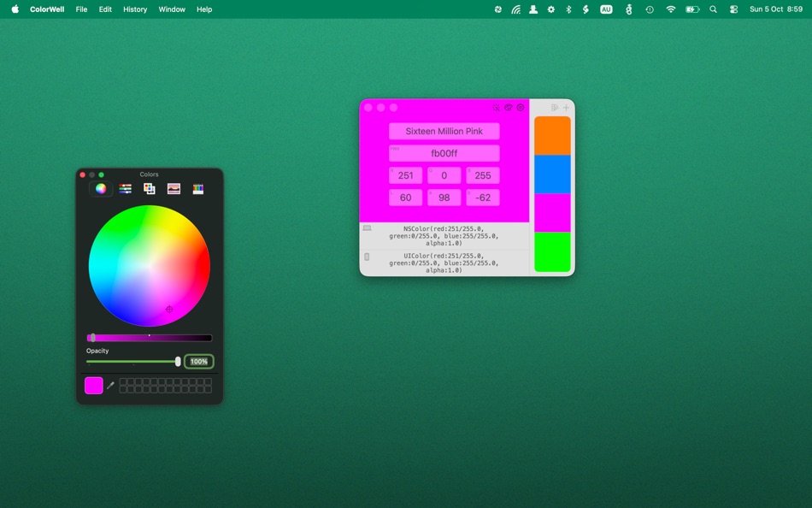
Task: Open ColorWell settings with the gear icon
Action: coord(521,107)
